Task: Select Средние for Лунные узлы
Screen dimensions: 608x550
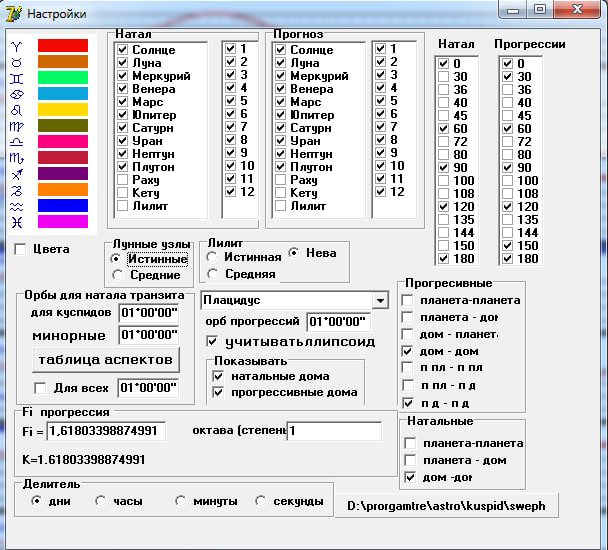Action: point(118,275)
